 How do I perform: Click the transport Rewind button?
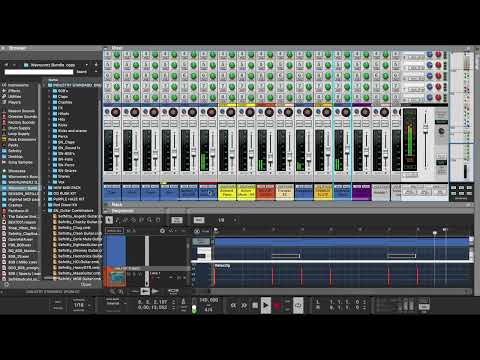pos(233,305)
